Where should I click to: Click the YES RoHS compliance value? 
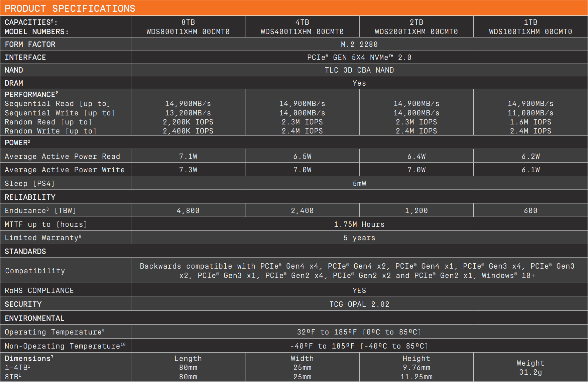(x=359, y=290)
